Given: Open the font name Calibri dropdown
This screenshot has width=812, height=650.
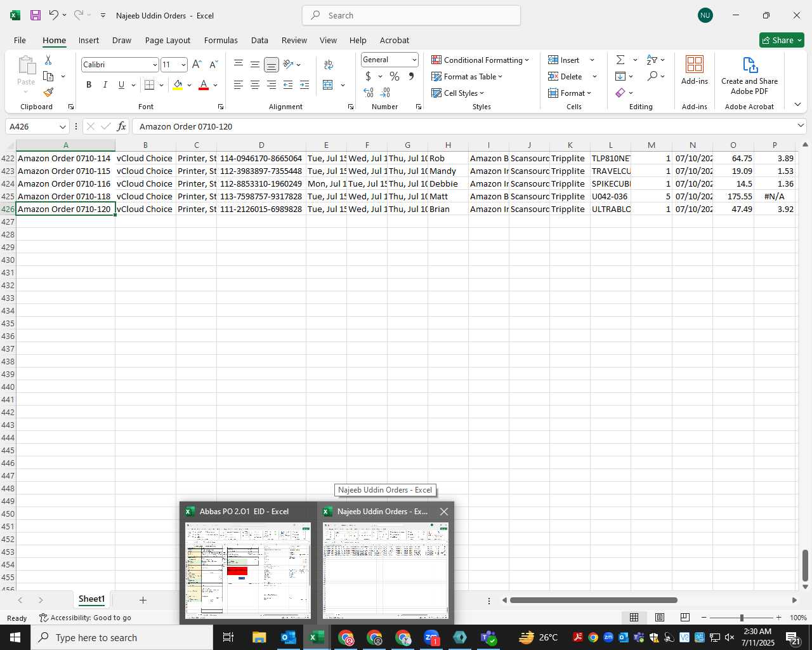Looking at the screenshot, I should (155, 65).
